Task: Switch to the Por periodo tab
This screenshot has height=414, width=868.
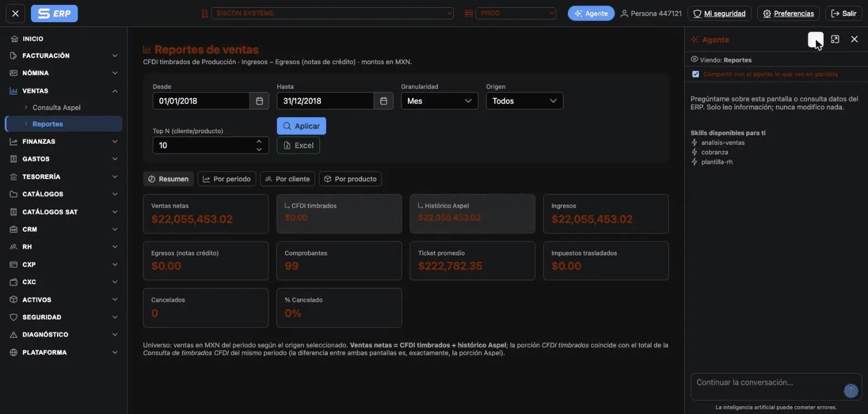Action: point(227,179)
